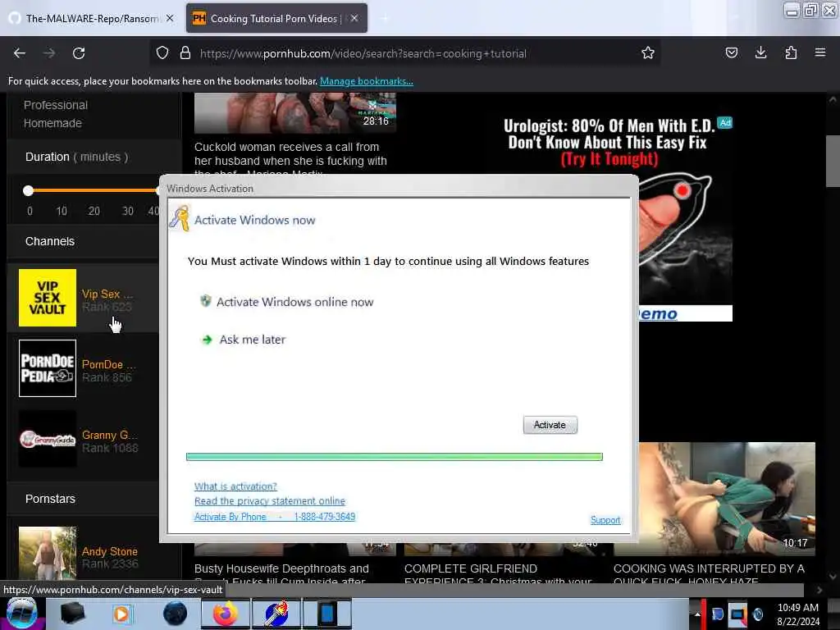
Task: Open the black folder taskbar icon
Action: [x=72, y=614]
